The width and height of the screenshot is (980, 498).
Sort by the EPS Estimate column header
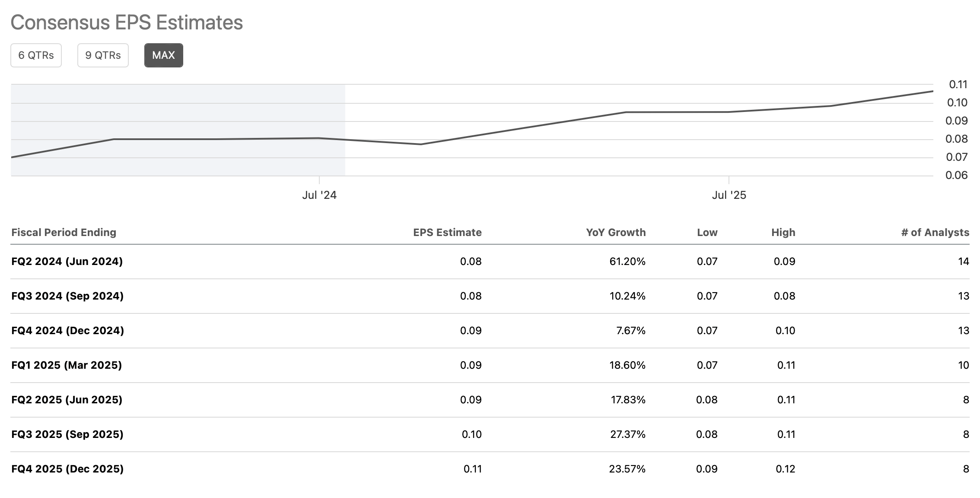point(447,233)
